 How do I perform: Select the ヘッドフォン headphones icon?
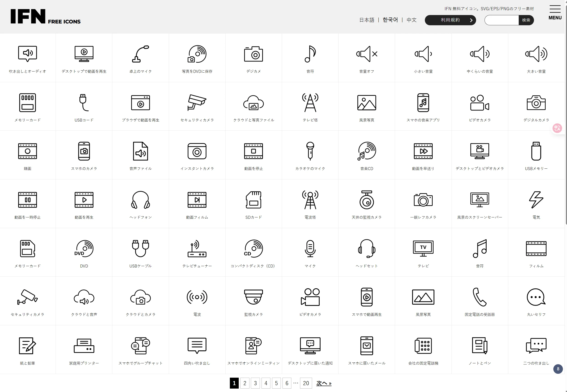pyautogui.click(x=140, y=200)
